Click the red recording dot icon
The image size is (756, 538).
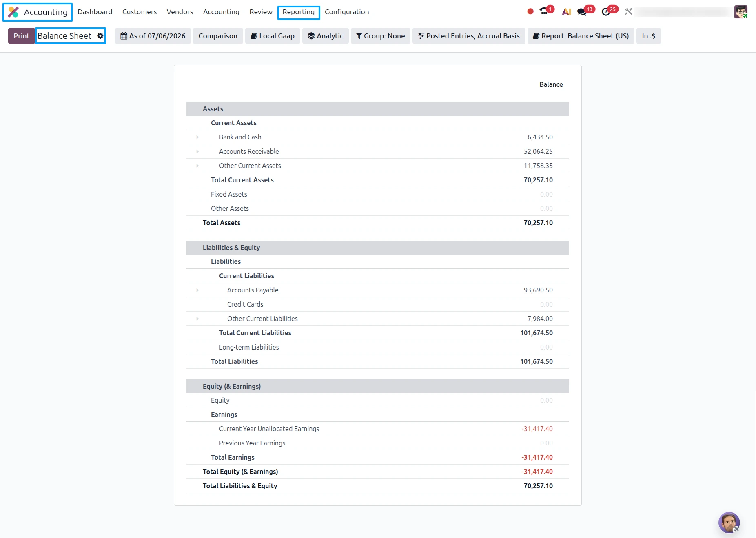click(x=530, y=12)
